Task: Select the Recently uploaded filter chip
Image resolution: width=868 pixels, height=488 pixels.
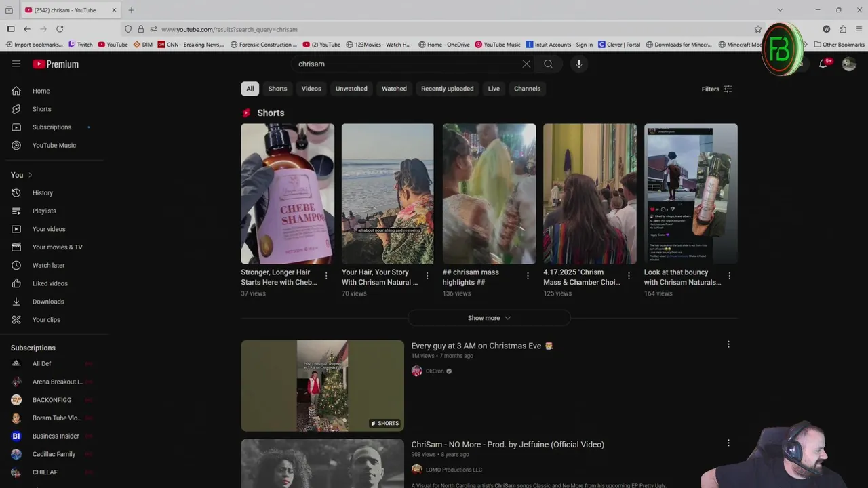Action: point(448,89)
